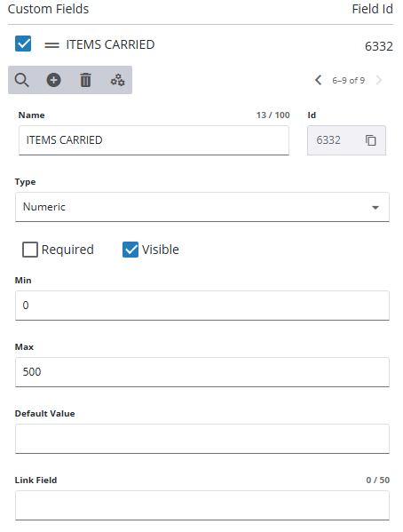Click the Max field showing 500
Image resolution: width=403 pixels, height=532 pixels.
pos(202,372)
